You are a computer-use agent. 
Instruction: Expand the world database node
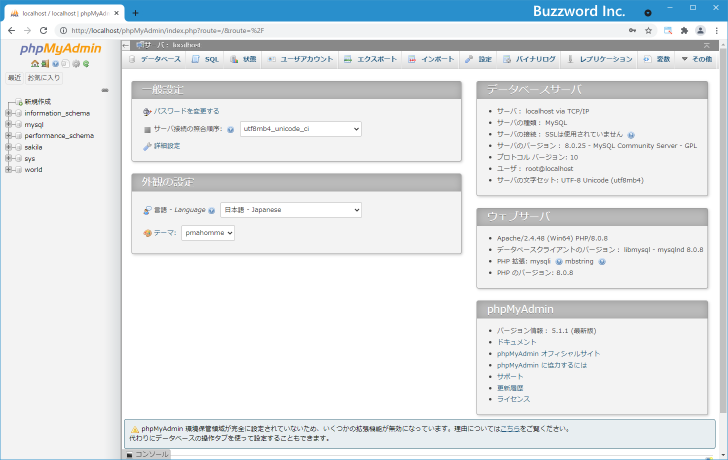tap(8, 169)
